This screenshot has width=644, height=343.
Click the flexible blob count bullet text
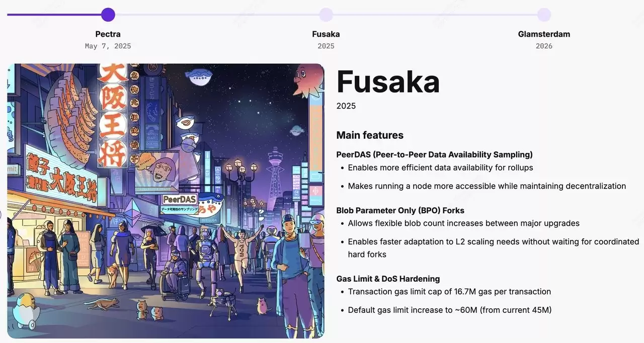point(463,223)
